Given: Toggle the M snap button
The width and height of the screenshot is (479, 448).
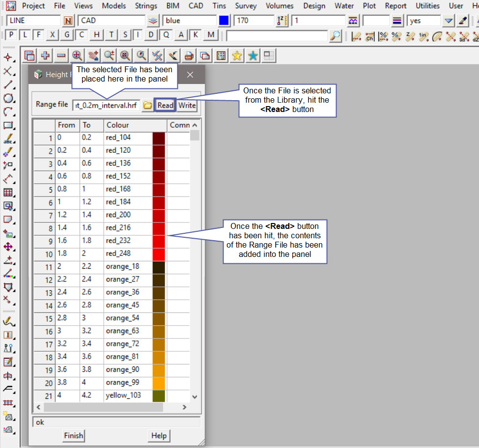Looking at the screenshot, I should pos(211,35).
